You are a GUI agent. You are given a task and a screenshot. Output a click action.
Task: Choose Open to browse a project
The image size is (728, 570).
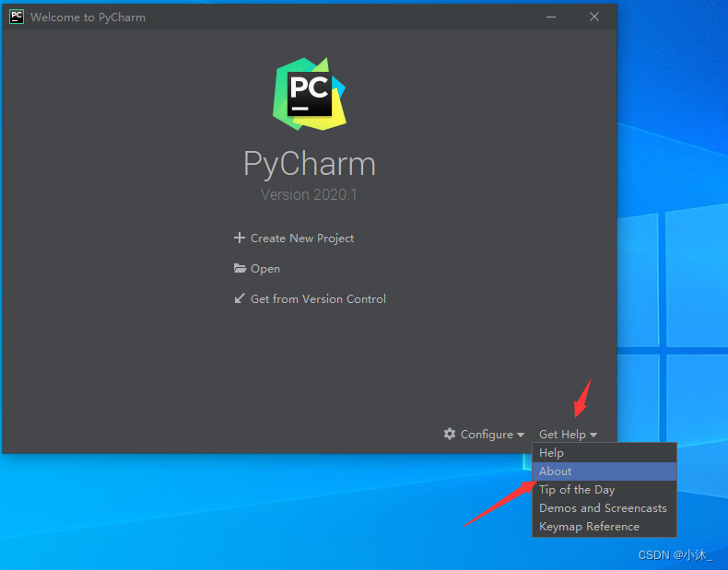265,269
